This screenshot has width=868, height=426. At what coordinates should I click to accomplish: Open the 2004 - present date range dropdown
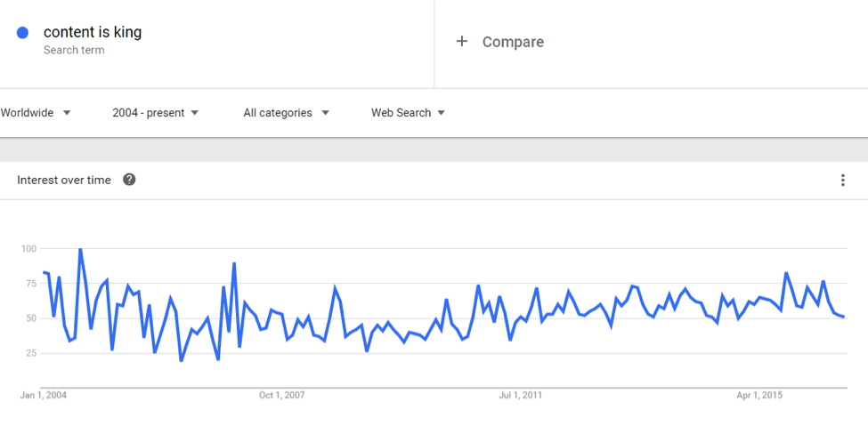pyautogui.click(x=156, y=113)
